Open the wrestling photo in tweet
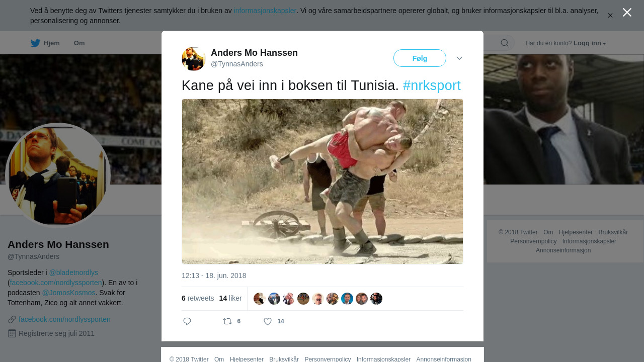Screen dimensions: 644x362 (x=323, y=182)
